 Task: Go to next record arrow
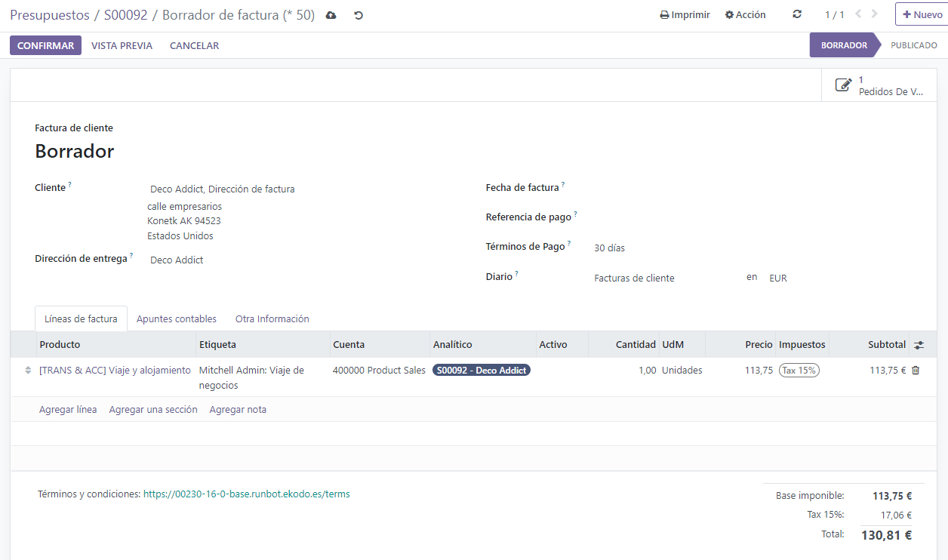click(x=875, y=14)
